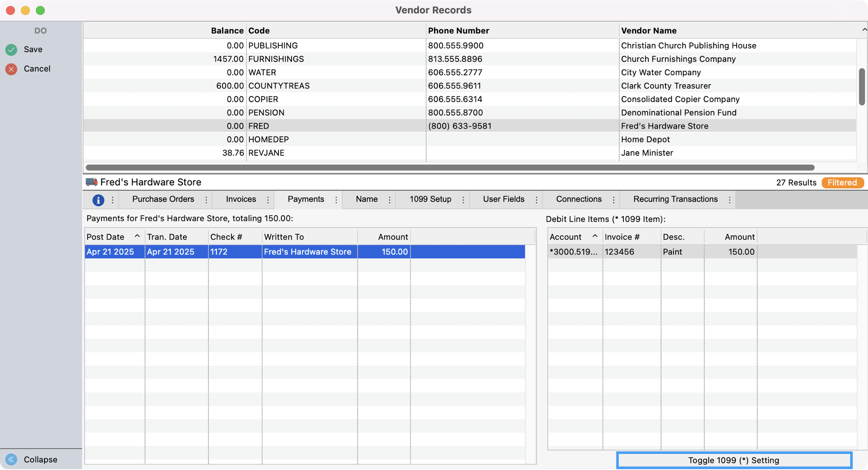This screenshot has width=868, height=470.
Task: Open options dots next to Purchase Orders tab
Action: pos(206,200)
